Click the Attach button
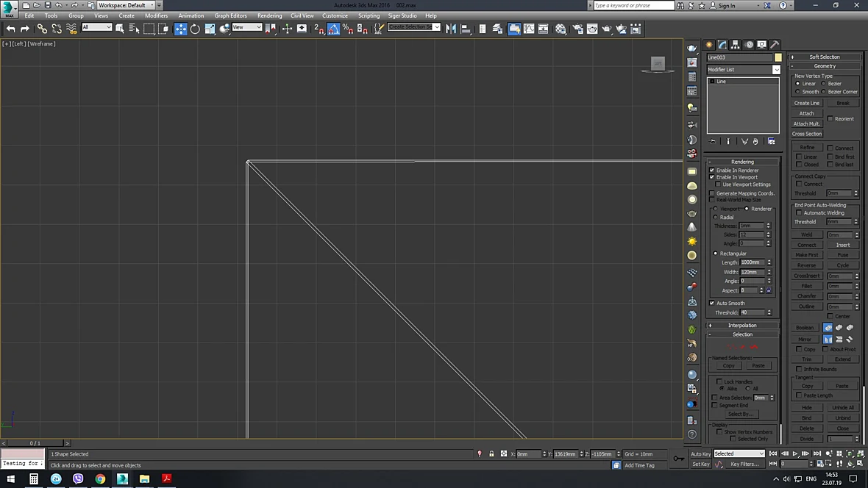868x488 pixels. [x=806, y=113]
